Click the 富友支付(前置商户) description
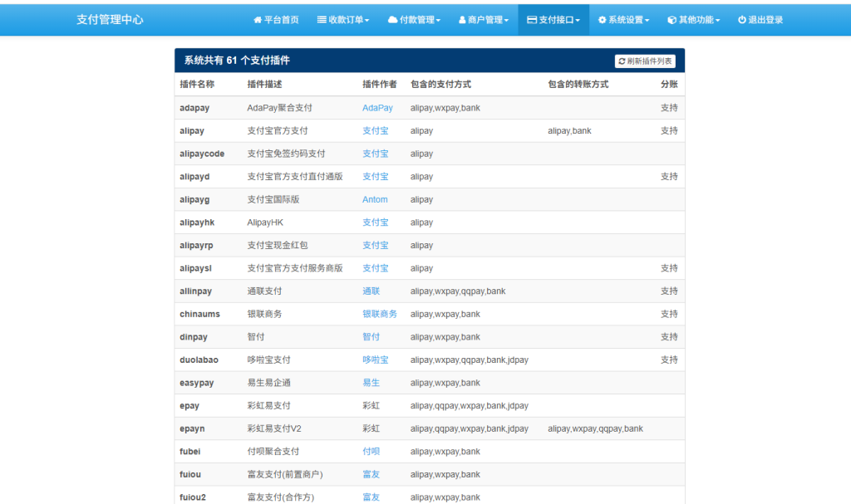This screenshot has width=851, height=504. pos(285,474)
